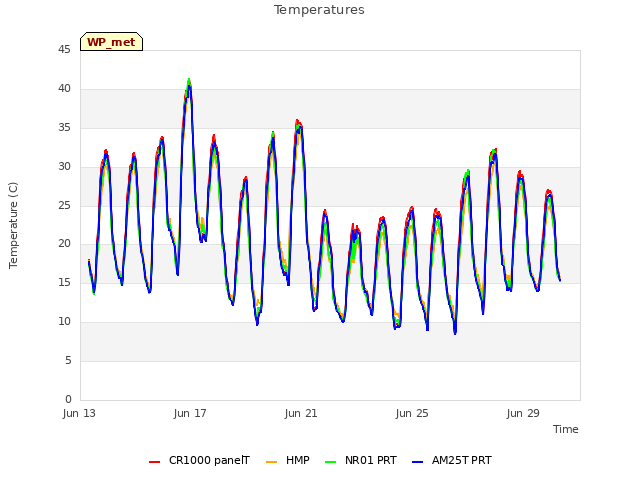Toggle the AM25T PRT series label
Image resolution: width=640 pixels, height=480 pixels.
click(462, 460)
